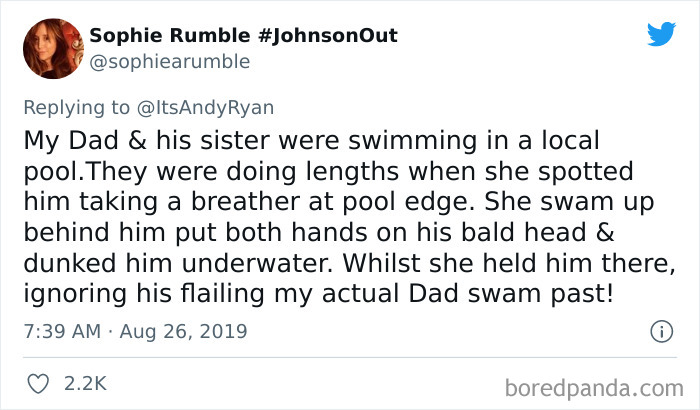Open Sophie Rumble's profile avatar
The image size is (700, 410).
coord(53,49)
